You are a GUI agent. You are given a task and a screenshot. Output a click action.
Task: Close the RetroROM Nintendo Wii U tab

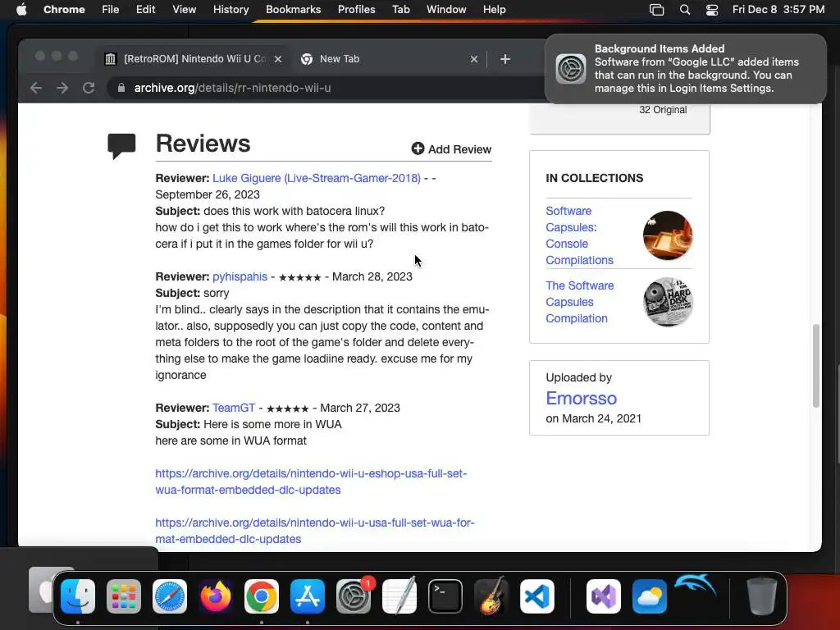pyautogui.click(x=278, y=59)
